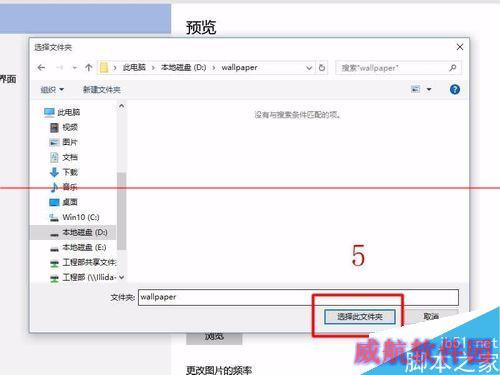Go back with the left arrow button
Viewport: 500px width, 375px height.
point(41,68)
